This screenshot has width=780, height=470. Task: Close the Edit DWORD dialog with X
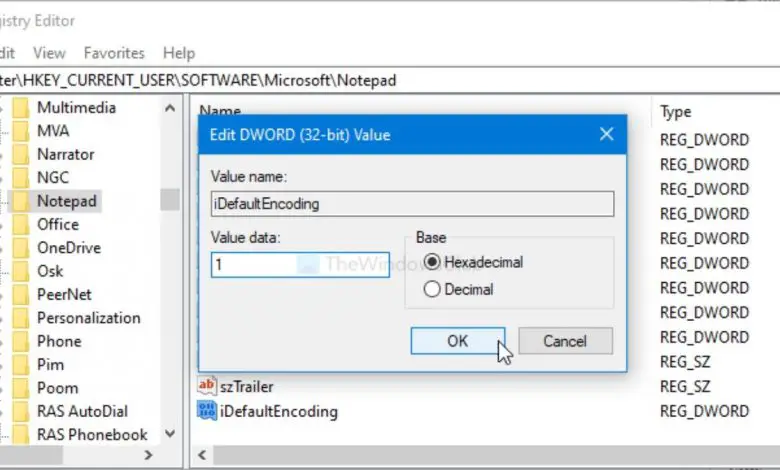pyautogui.click(x=606, y=134)
